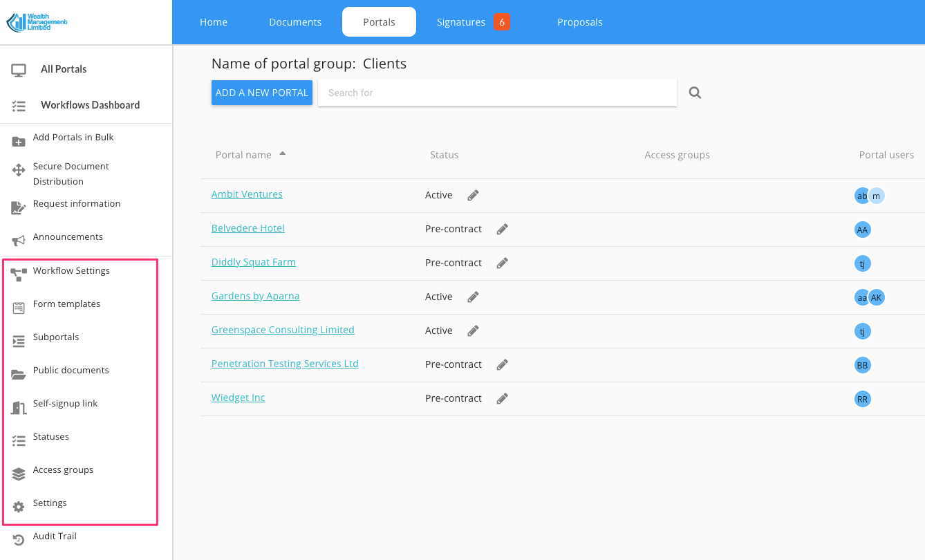Open the Greenspace Consulting Limited portal link
Image resolution: width=925 pixels, height=560 pixels.
(x=283, y=330)
